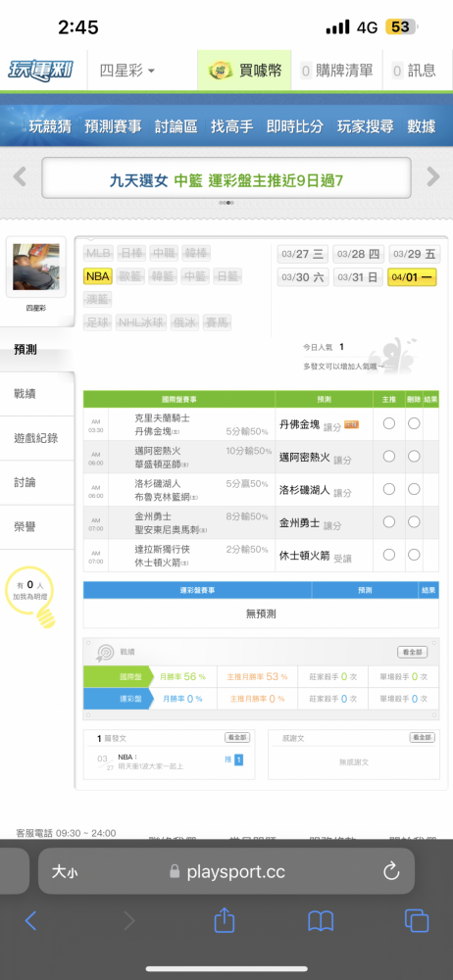Select the 日棒 league filter

(130, 253)
